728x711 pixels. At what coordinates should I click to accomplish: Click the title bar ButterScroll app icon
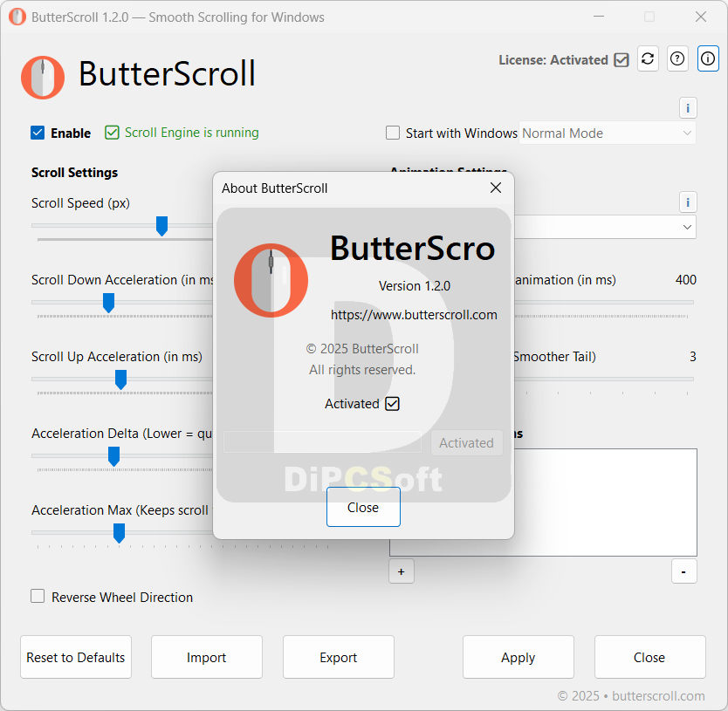click(17, 17)
